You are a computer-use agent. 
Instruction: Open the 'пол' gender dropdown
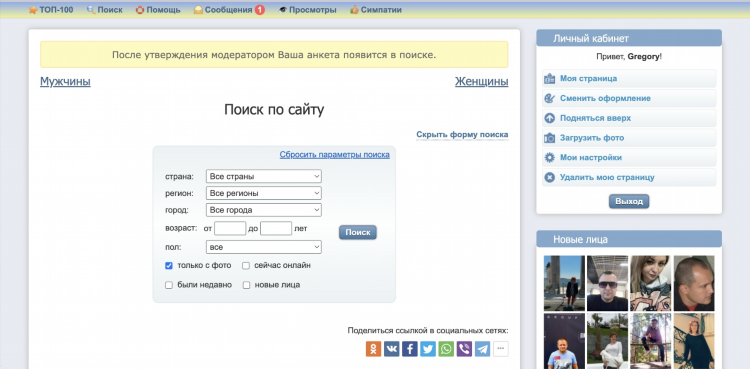(x=264, y=247)
